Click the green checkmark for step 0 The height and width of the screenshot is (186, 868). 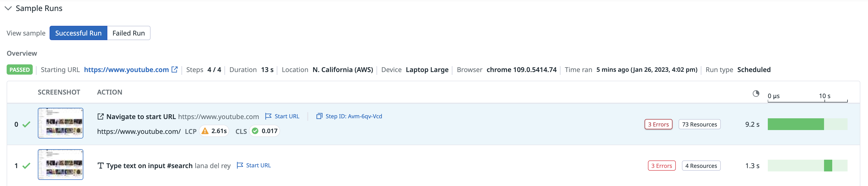(26, 124)
